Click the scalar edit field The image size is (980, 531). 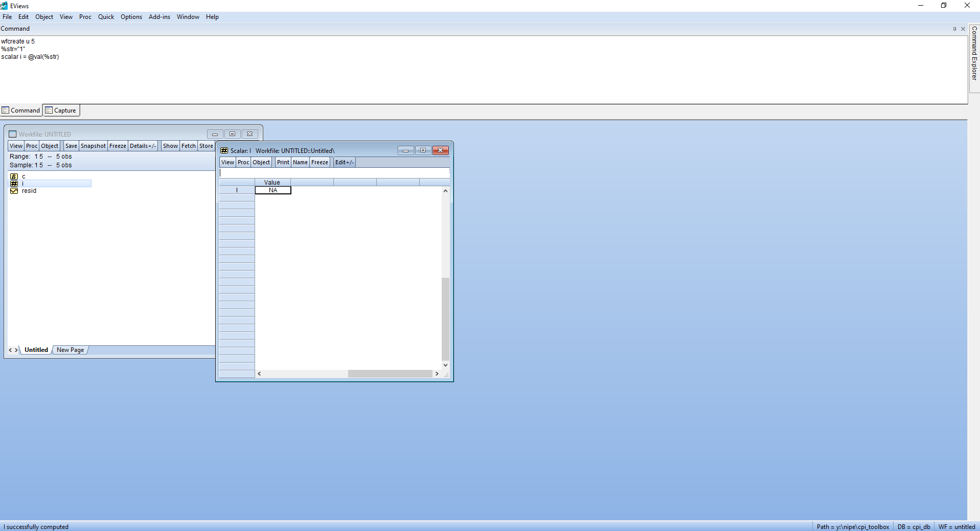tap(334, 173)
